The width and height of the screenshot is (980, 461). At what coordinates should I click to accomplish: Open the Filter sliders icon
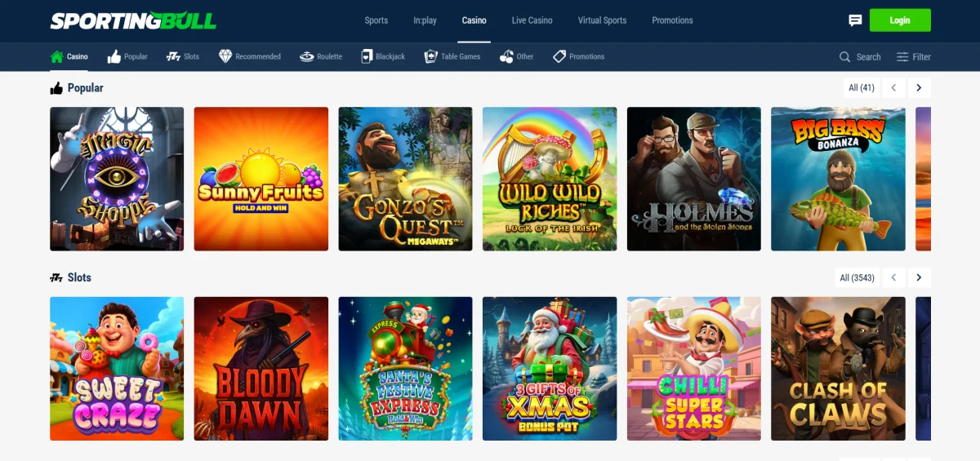coord(902,57)
